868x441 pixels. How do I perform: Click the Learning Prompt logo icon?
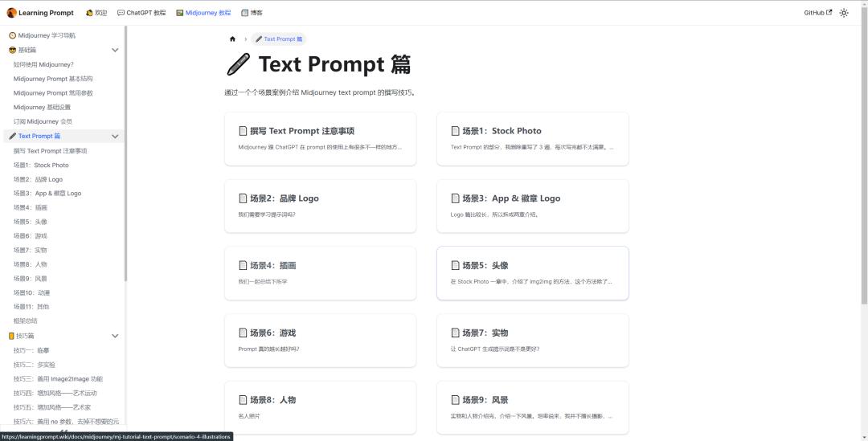click(x=11, y=13)
